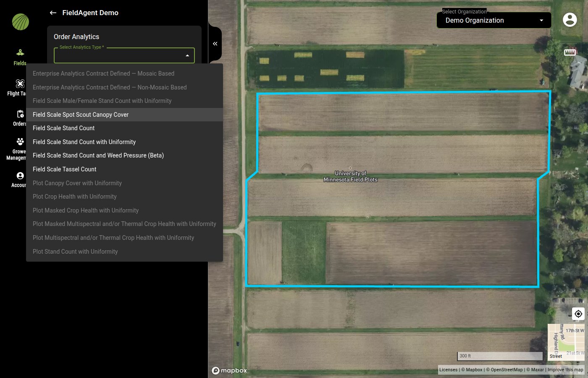Image resolution: width=588 pixels, height=378 pixels.
Task: Select Enterprise Analytics Contract Defined — Mosaic Based
Action: [124, 73]
